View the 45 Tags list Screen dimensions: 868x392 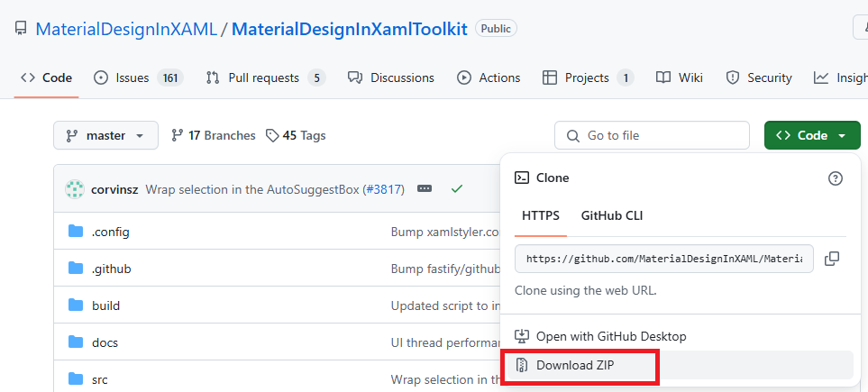[x=296, y=136]
